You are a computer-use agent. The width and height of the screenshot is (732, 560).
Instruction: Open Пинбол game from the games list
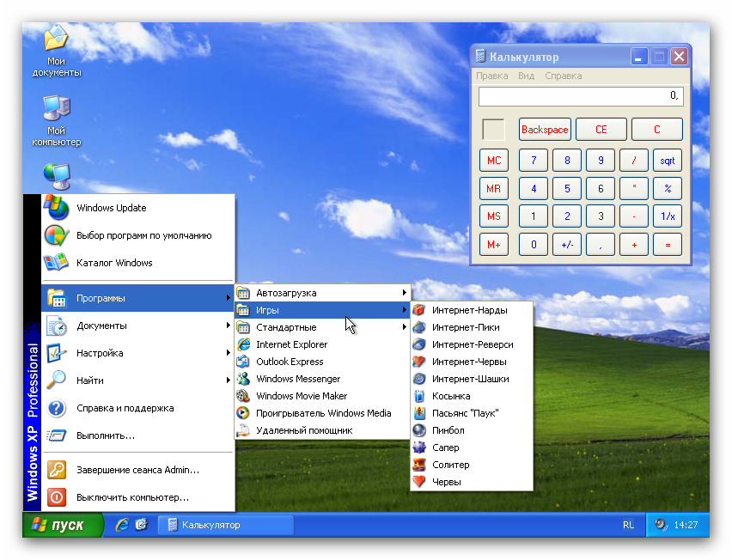(x=448, y=430)
